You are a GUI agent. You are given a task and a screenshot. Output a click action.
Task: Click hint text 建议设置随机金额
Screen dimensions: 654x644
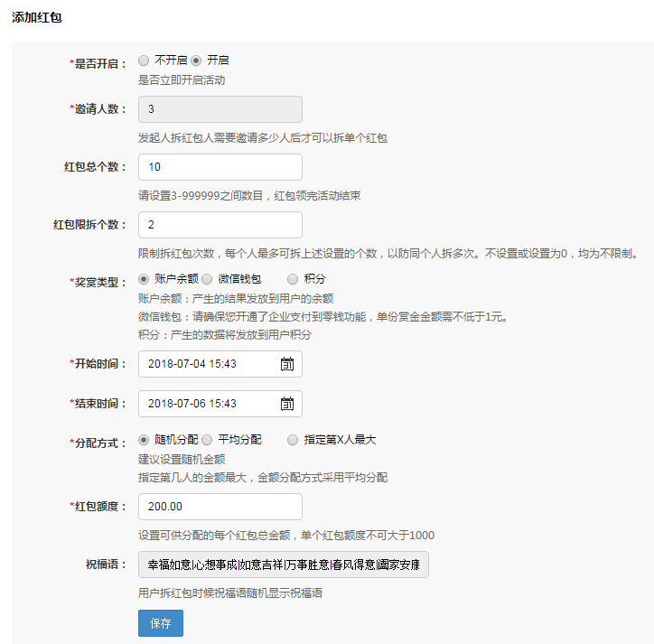point(182,460)
